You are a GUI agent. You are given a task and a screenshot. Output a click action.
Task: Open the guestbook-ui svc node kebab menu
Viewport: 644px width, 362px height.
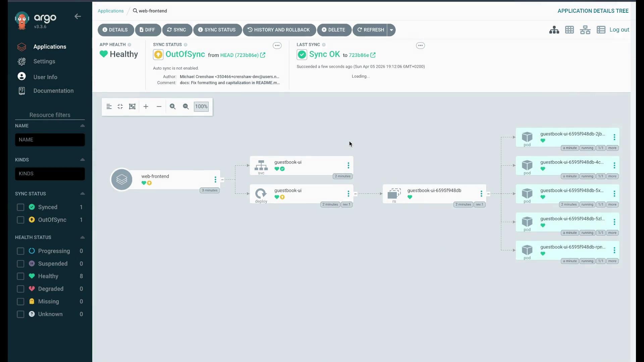point(348,166)
